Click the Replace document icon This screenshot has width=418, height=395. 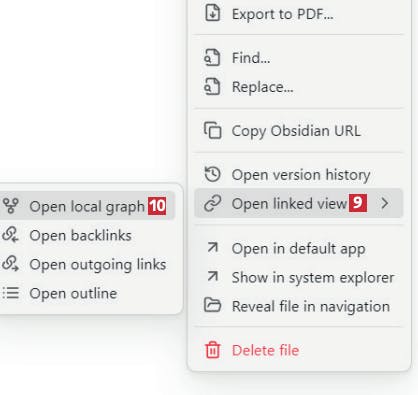pyautogui.click(x=212, y=87)
